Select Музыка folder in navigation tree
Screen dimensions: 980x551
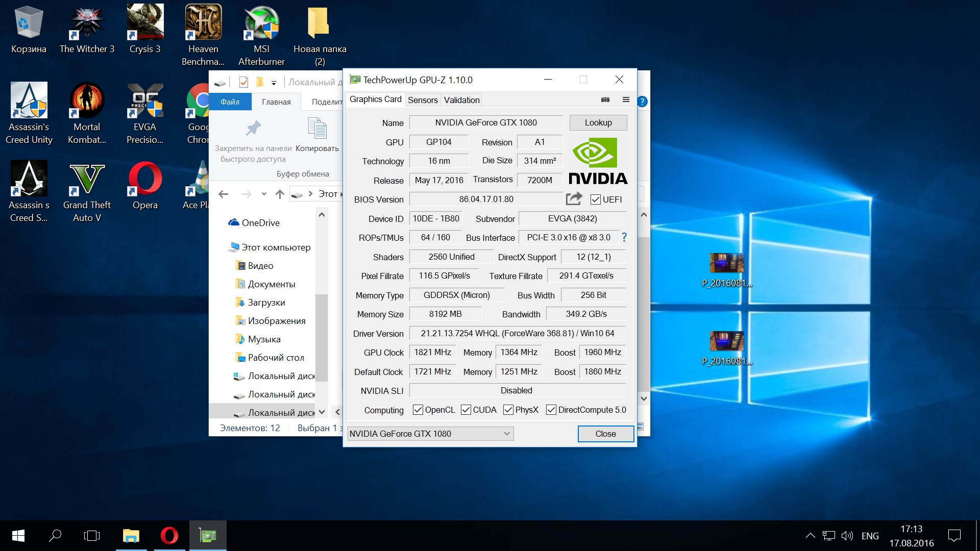[x=258, y=339]
